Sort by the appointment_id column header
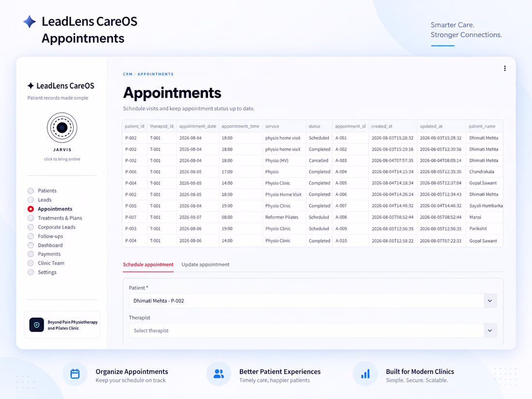532x399 pixels. pyautogui.click(x=350, y=126)
